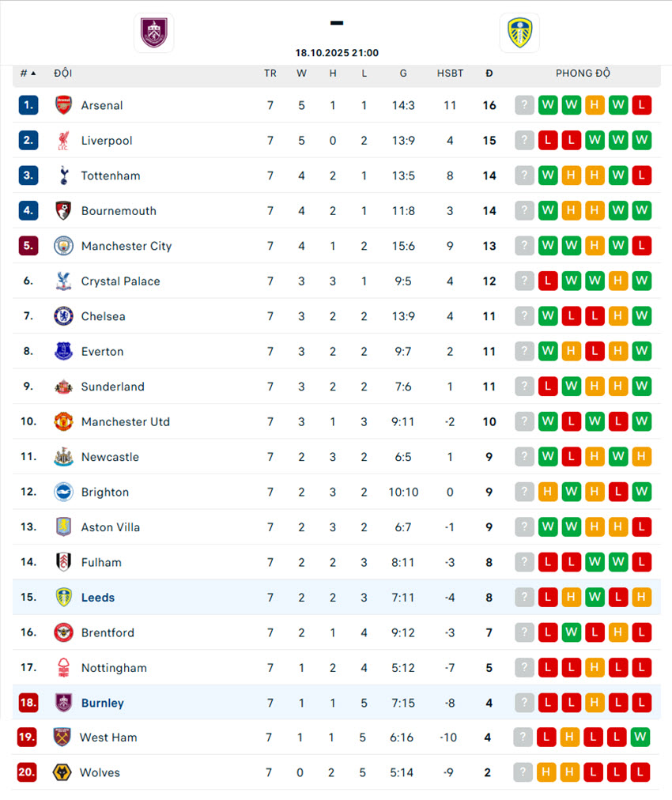Viewport: 672px width, 800px height.
Task: Sort the table by the Đ points column
Action: 489,74
